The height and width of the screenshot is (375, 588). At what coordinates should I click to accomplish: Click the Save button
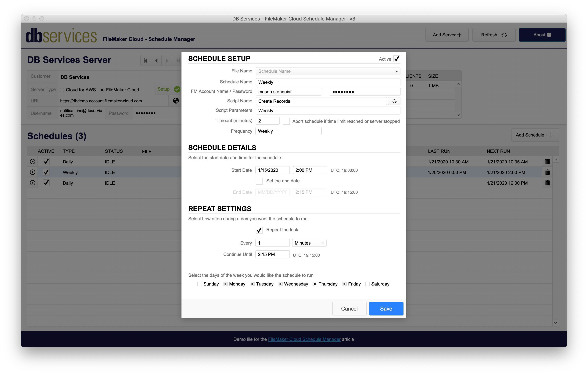tap(386, 309)
